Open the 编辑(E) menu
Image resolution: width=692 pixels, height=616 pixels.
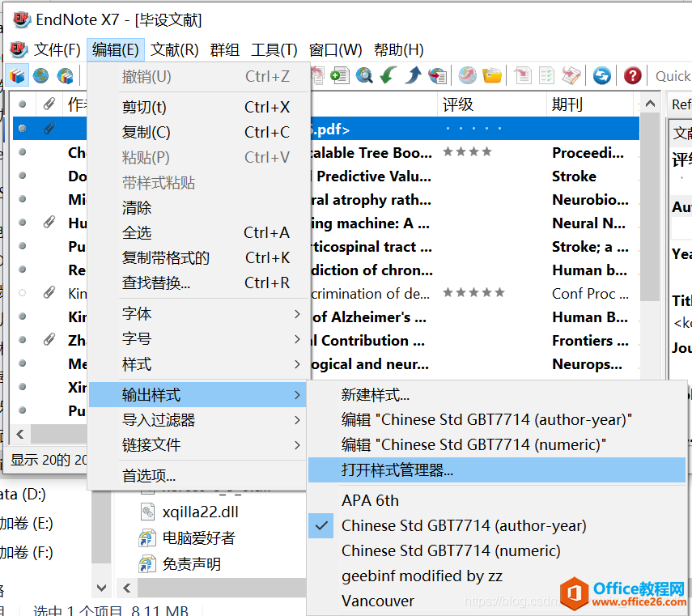116,49
